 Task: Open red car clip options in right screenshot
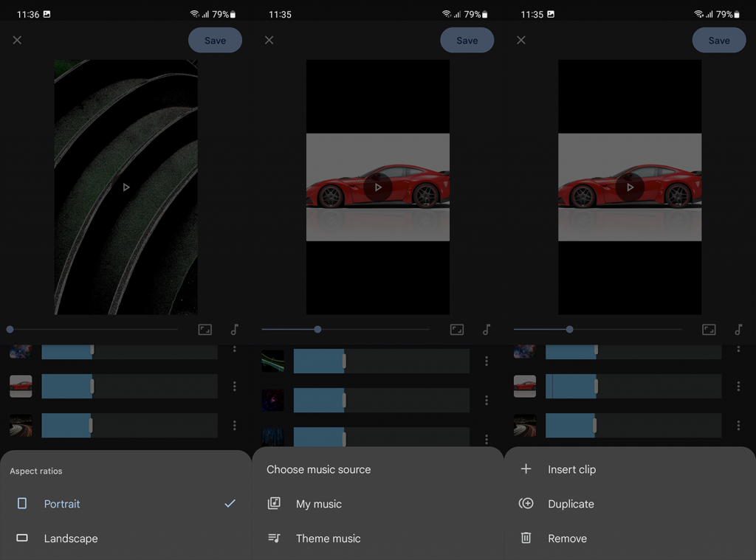(x=738, y=386)
